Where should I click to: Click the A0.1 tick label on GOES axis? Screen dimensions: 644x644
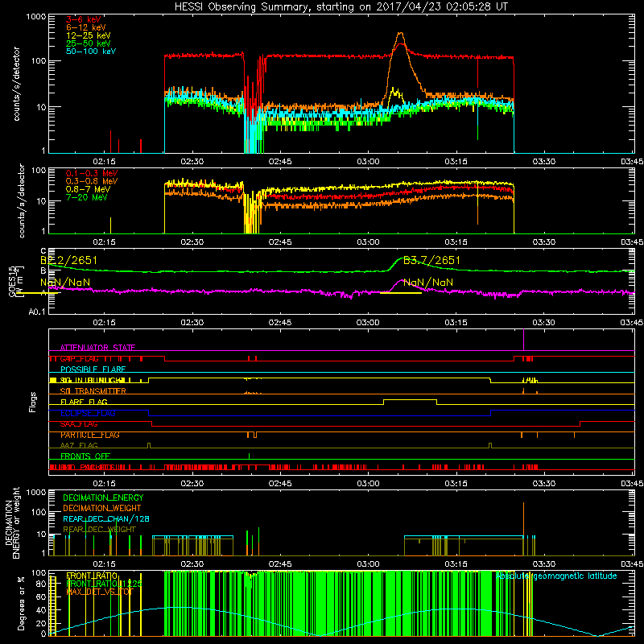[x=37, y=312]
